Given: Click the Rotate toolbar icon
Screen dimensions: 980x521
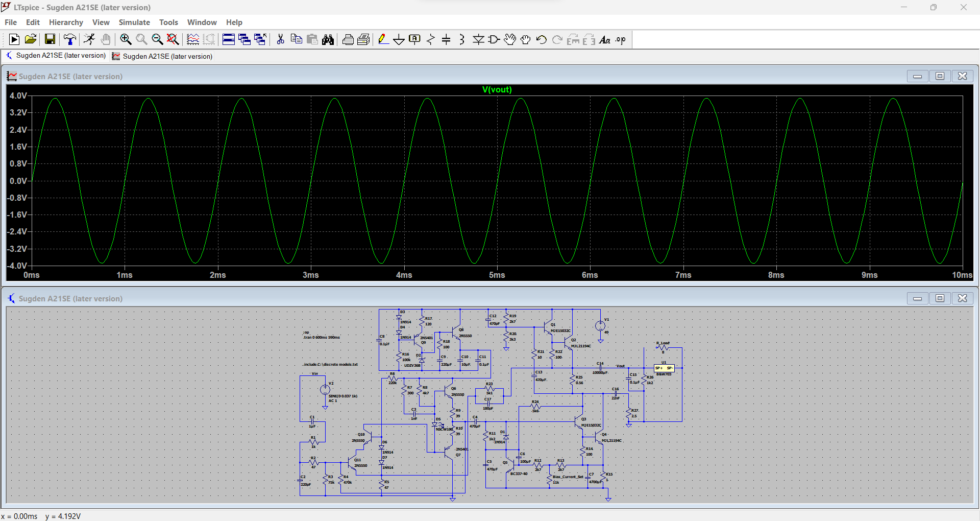Looking at the screenshot, I should point(573,39).
